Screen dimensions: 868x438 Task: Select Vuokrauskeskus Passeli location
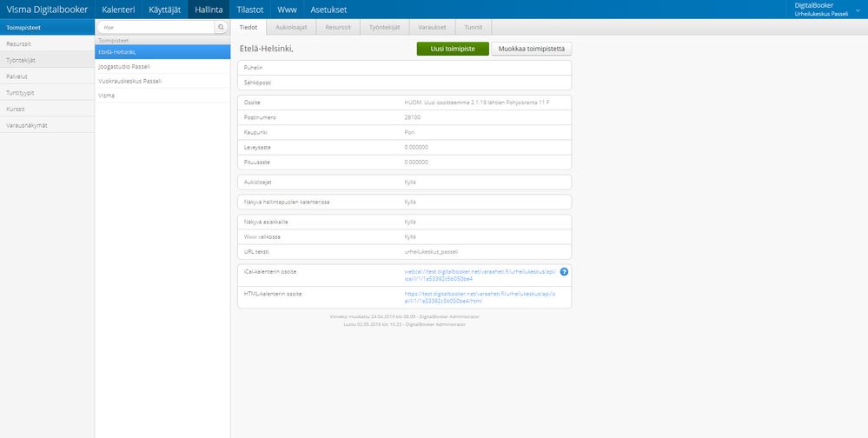(x=162, y=81)
